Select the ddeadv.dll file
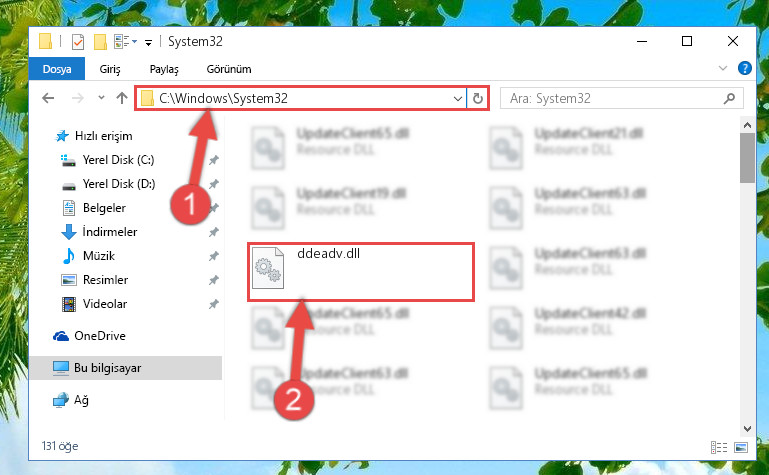 tap(360, 271)
